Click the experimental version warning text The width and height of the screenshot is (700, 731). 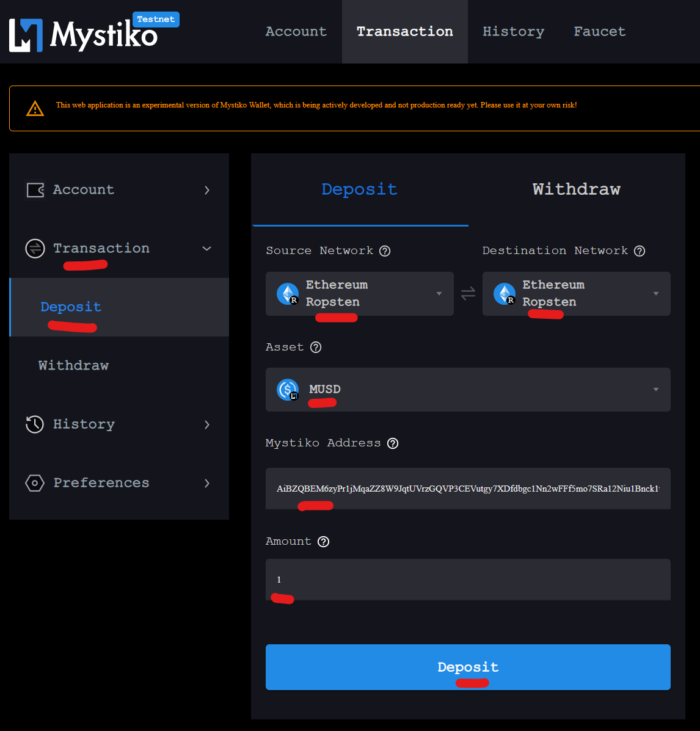[316, 106]
